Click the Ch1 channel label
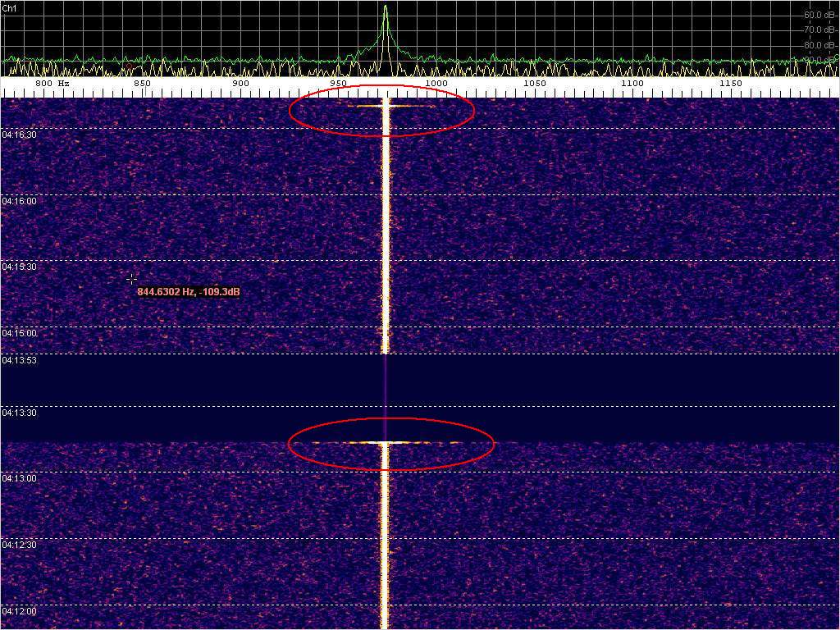Viewport: 840px width, 630px height. tap(9, 7)
